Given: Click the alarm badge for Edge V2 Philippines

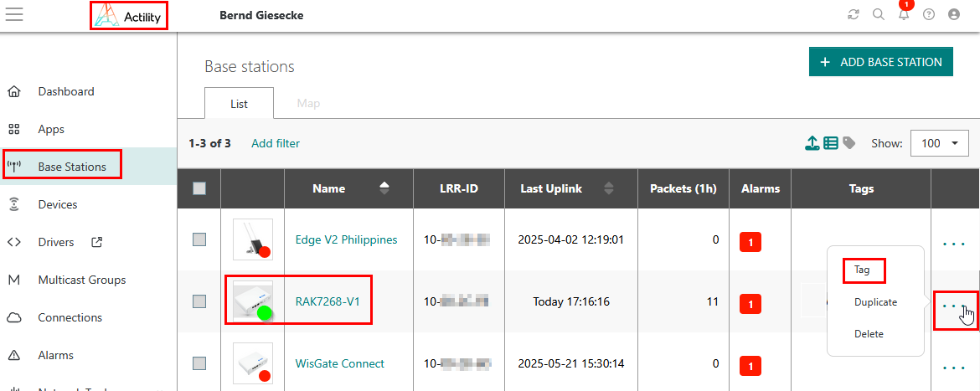Looking at the screenshot, I should [750, 242].
